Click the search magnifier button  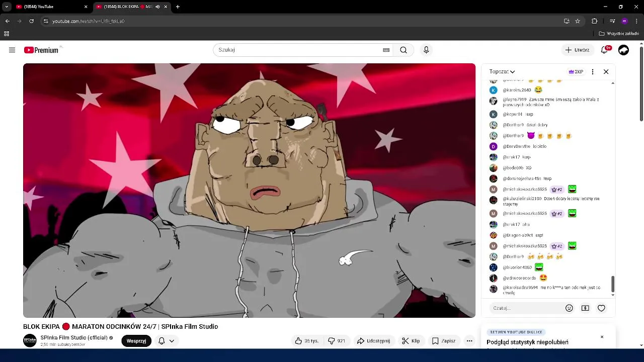tap(404, 50)
